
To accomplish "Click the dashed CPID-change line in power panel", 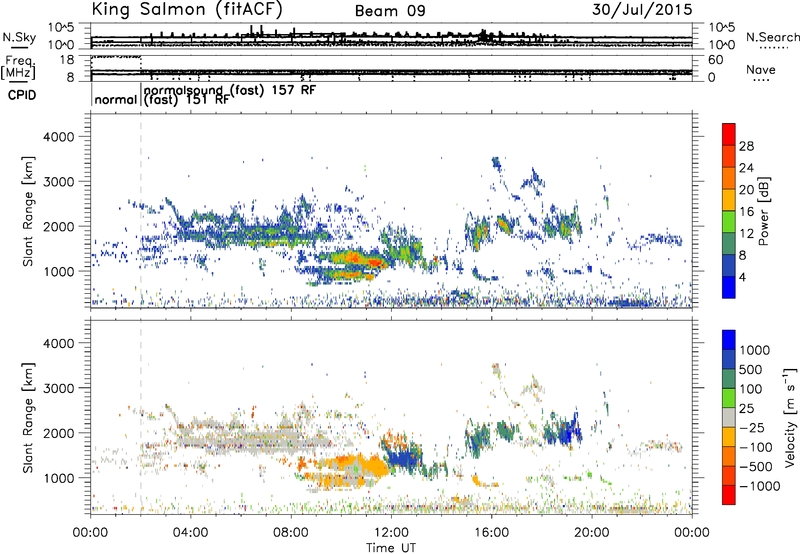I will pos(141,210).
